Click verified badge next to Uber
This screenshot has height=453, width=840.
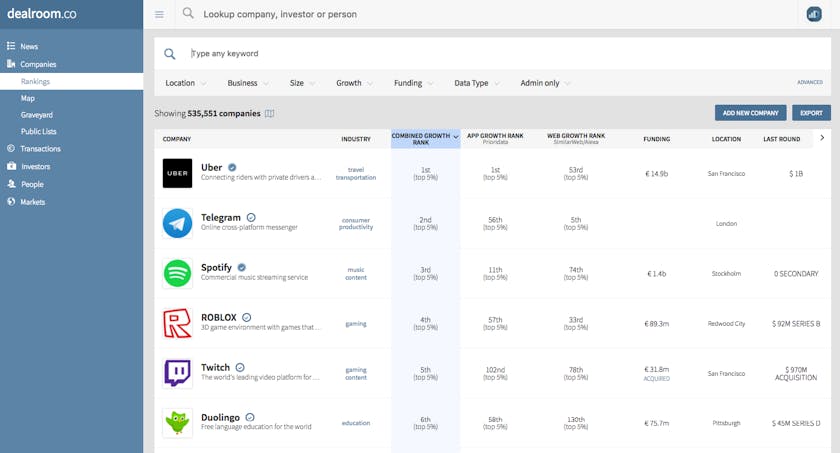[232, 167]
